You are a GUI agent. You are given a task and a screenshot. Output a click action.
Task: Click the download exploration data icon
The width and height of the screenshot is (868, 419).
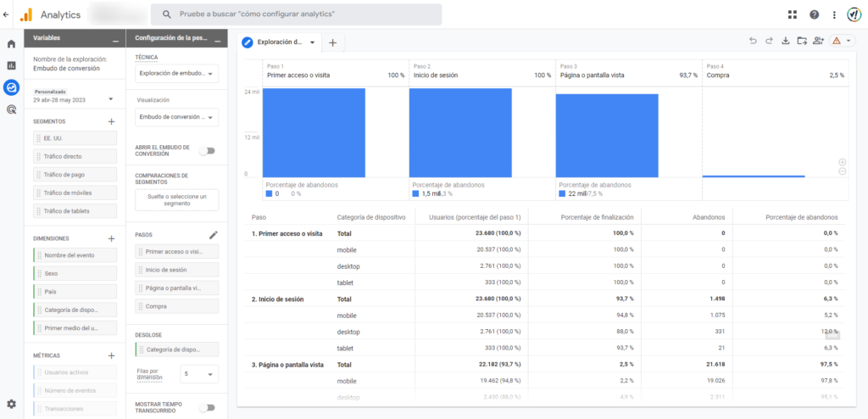785,41
